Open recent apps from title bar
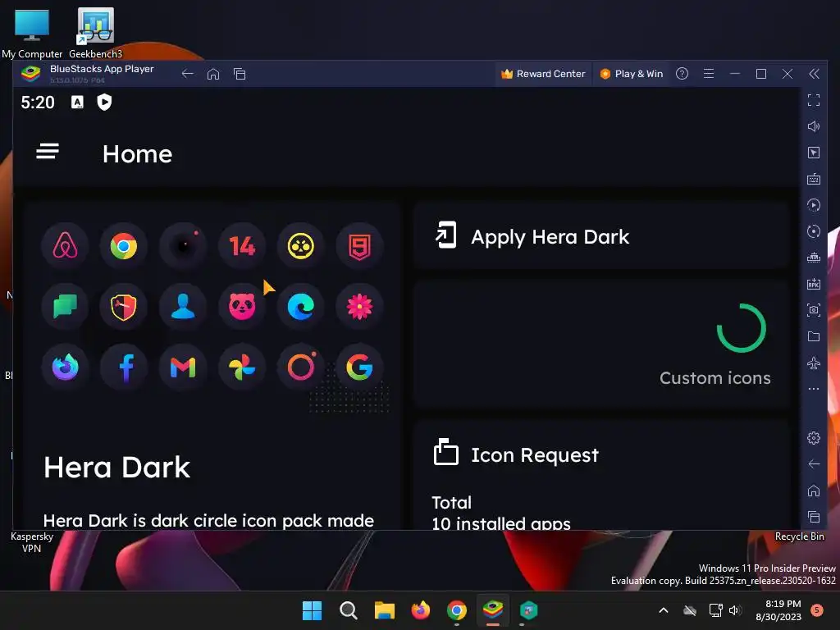 [240, 74]
